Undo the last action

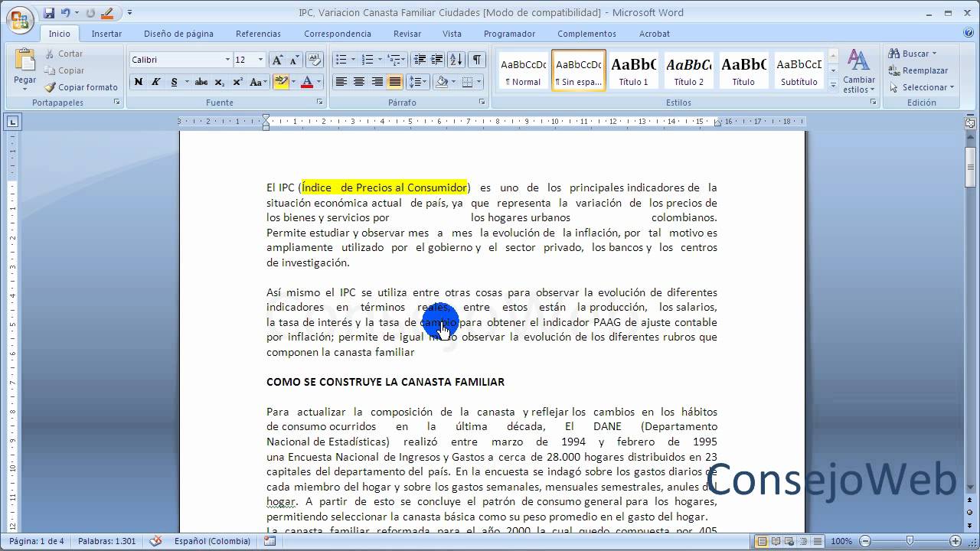66,13
